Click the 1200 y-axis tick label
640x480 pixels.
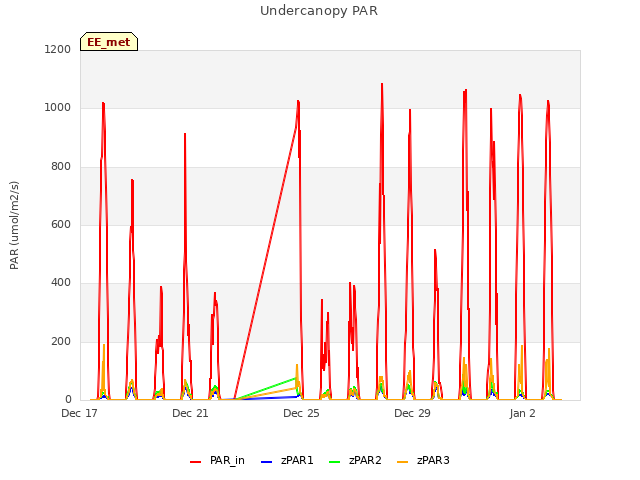[x=58, y=49]
